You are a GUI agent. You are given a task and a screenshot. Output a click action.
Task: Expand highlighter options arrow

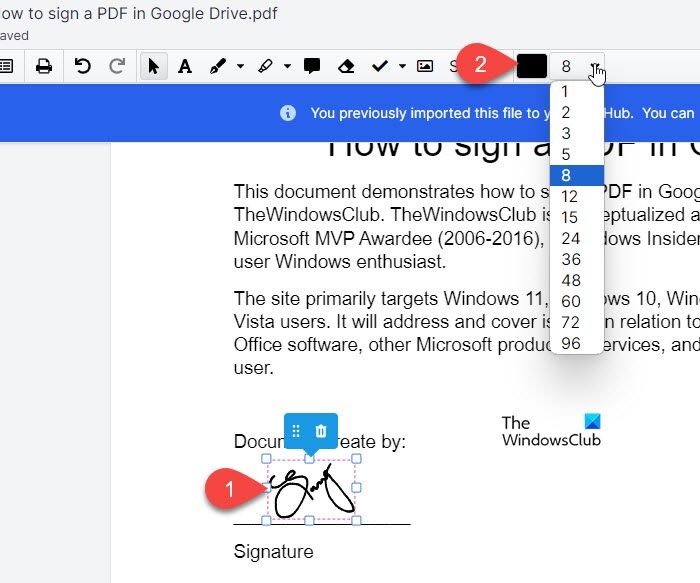[x=288, y=66]
